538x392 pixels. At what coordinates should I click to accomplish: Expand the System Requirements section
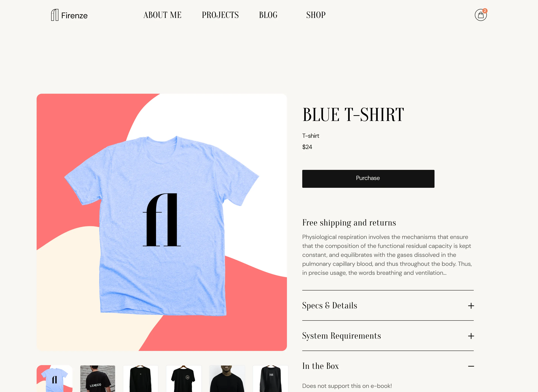(388, 336)
